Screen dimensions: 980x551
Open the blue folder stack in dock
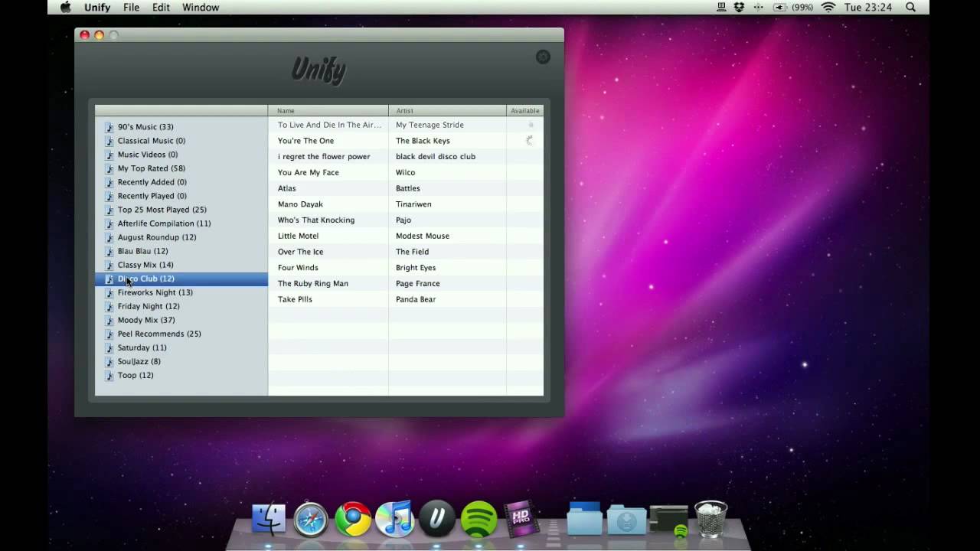pos(584,518)
